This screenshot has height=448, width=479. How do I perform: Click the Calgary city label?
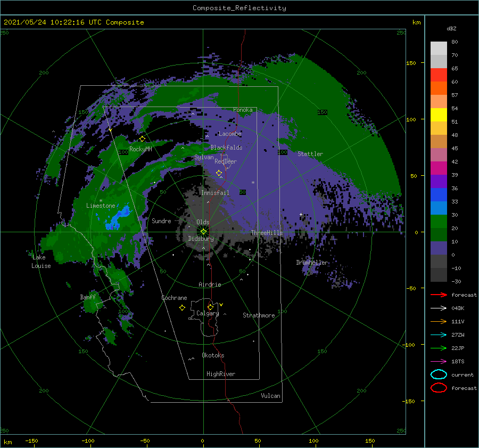208,313
